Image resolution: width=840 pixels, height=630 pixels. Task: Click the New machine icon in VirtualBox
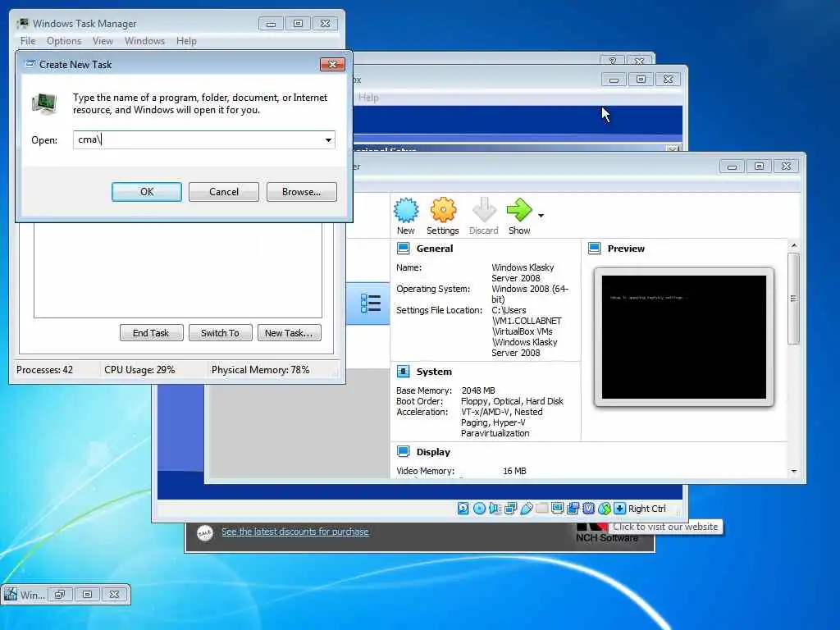pos(406,210)
